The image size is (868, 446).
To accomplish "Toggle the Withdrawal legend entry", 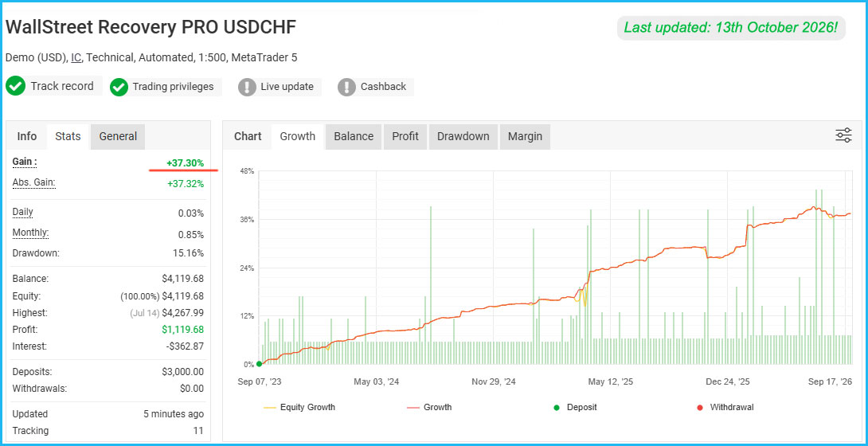I will pyautogui.click(x=725, y=407).
